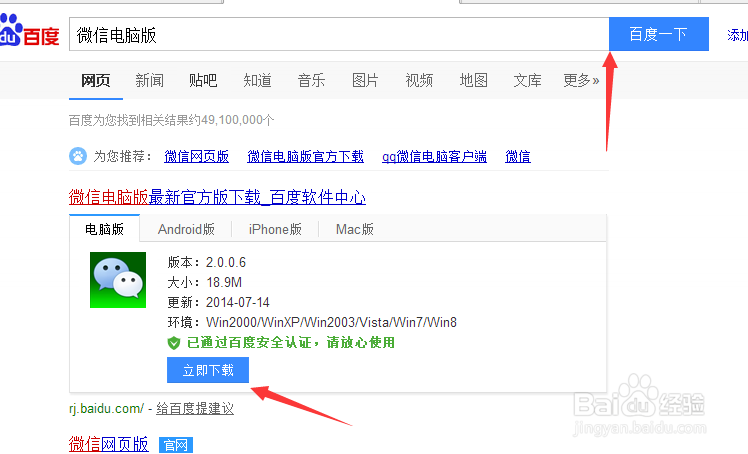Click the Win2000/WinXP environment text
Screen dimensions: 748x454
click(331, 322)
